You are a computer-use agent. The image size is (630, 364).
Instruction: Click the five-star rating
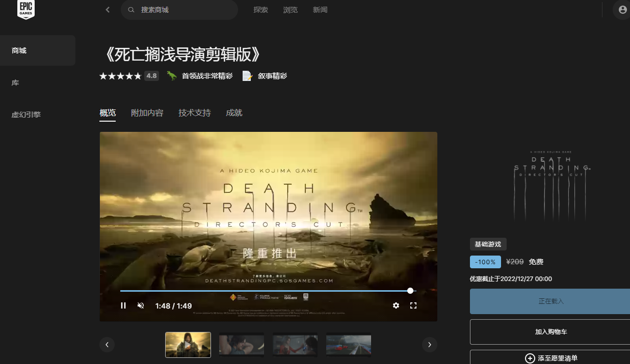[120, 76]
